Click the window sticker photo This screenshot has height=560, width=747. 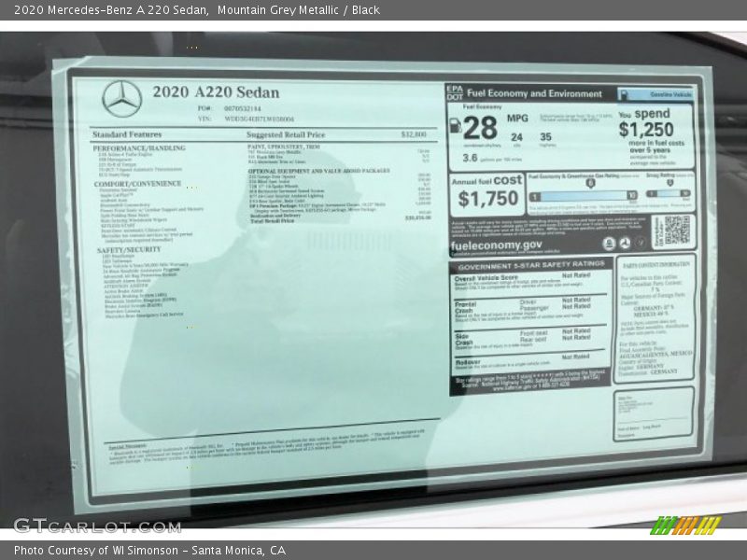click(373, 280)
